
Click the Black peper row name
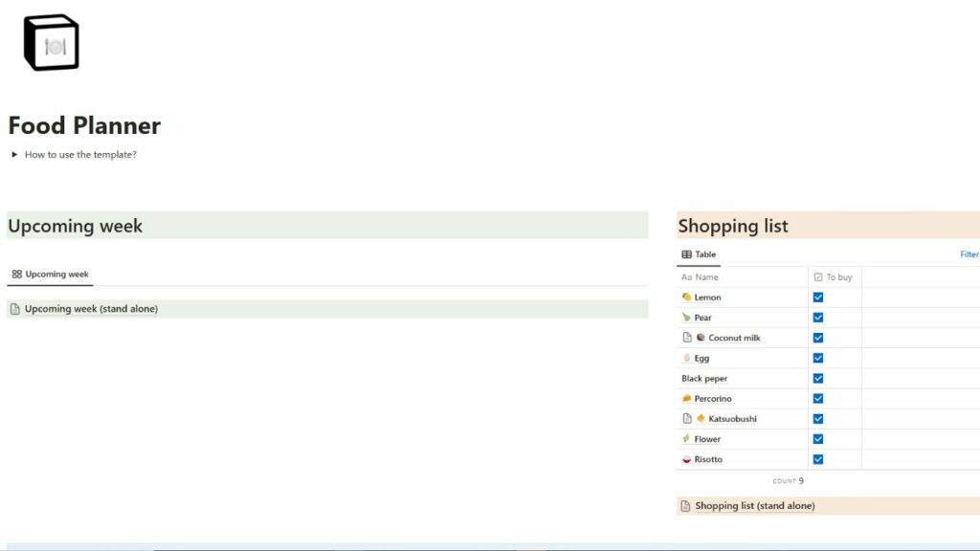(703, 378)
